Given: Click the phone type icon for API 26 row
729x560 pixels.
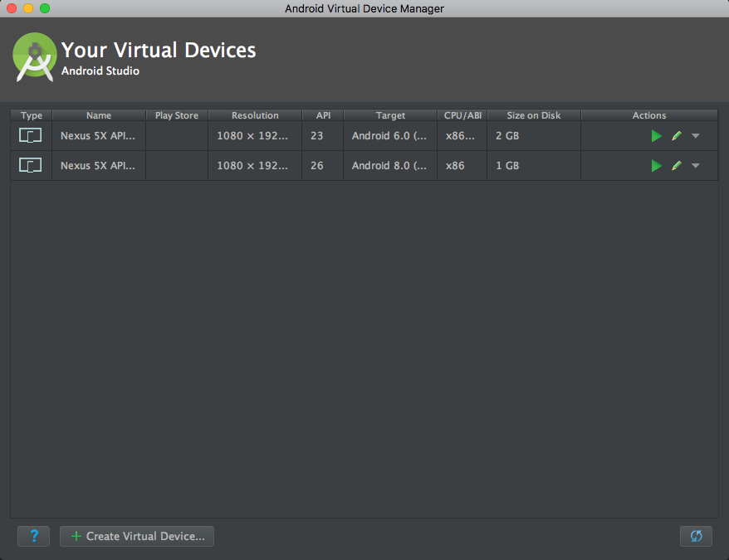Looking at the screenshot, I should pyautogui.click(x=31, y=166).
